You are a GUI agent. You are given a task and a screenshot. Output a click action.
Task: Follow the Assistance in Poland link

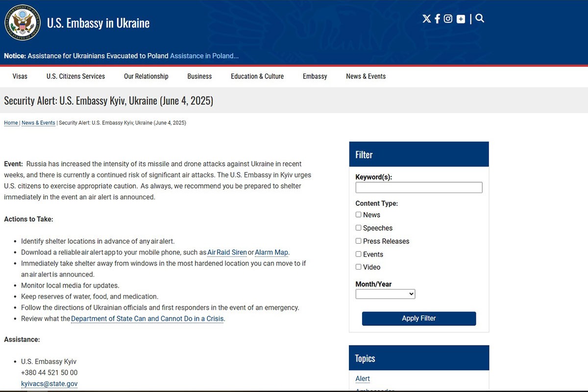204,56
